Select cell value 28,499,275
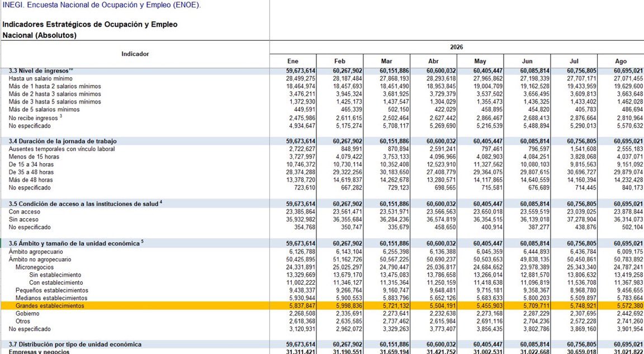This screenshot has height=354, width=644. 301,78
